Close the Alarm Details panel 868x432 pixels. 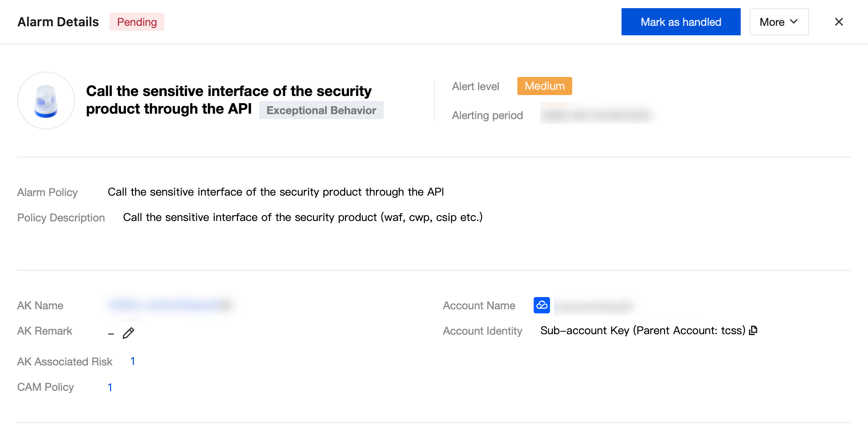pyautogui.click(x=839, y=22)
